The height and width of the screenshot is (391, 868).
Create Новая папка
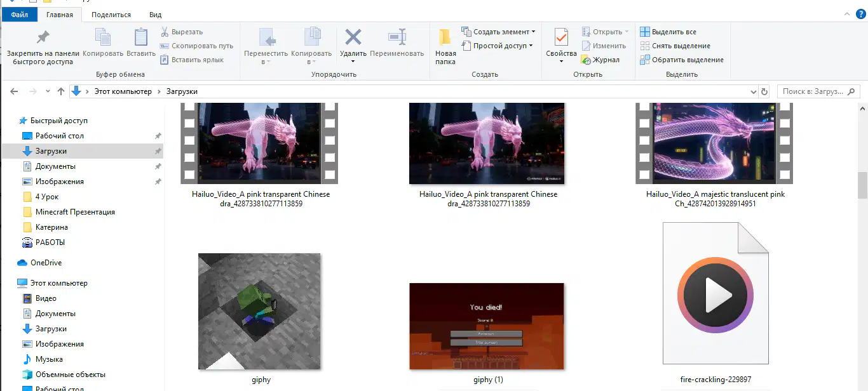(x=445, y=46)
